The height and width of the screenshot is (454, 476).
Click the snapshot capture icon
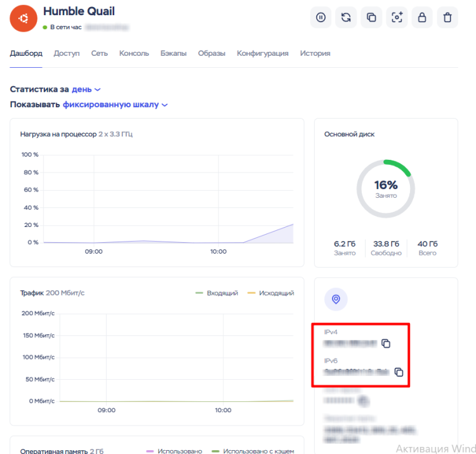click(x=397, y=18)
